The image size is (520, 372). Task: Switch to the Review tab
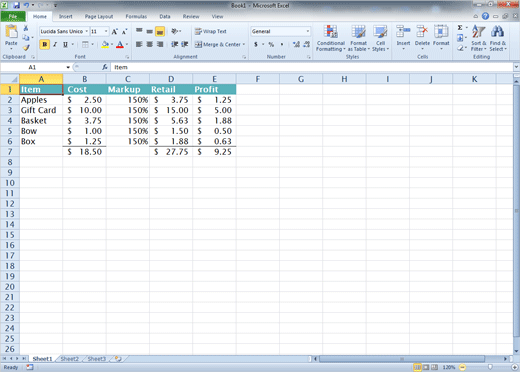click(191, 16)
